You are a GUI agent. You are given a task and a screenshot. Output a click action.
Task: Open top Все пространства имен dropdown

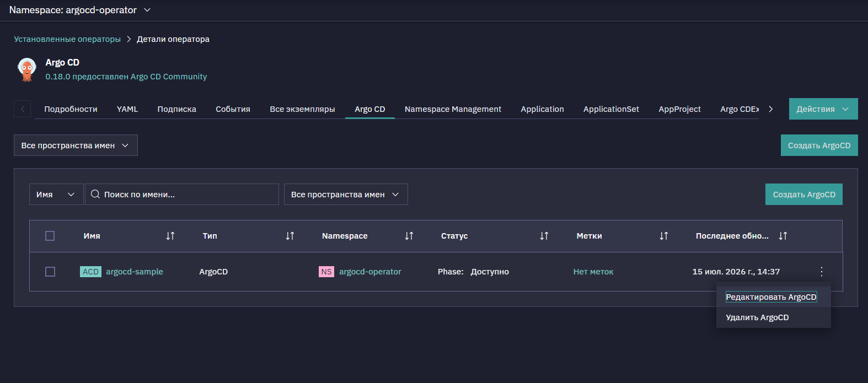click(76, 145)
